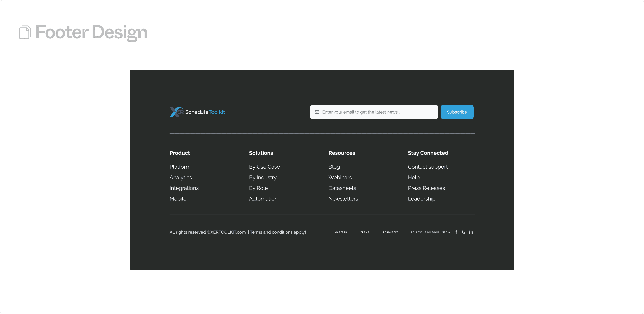
Task: Open the Webinars resource link
Action: tap(340, 177)
